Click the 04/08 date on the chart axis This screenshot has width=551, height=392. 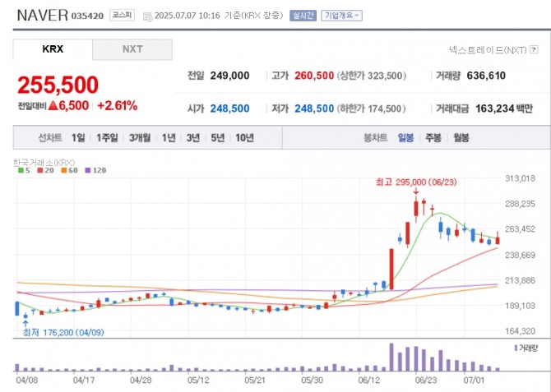coord(27,380)
